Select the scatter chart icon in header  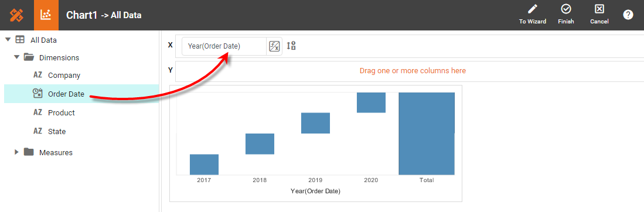click(46, 15)
